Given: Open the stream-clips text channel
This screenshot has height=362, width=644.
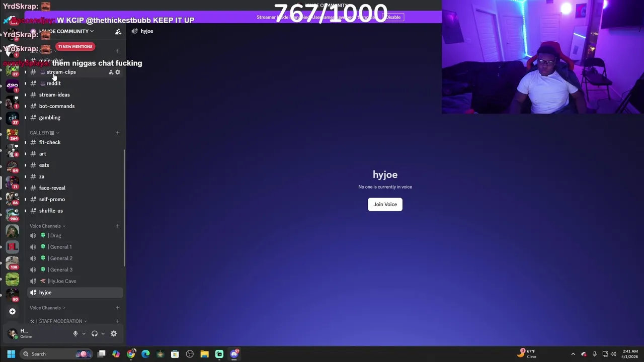Looking at the screenshot, I should [x=74, y=72].
